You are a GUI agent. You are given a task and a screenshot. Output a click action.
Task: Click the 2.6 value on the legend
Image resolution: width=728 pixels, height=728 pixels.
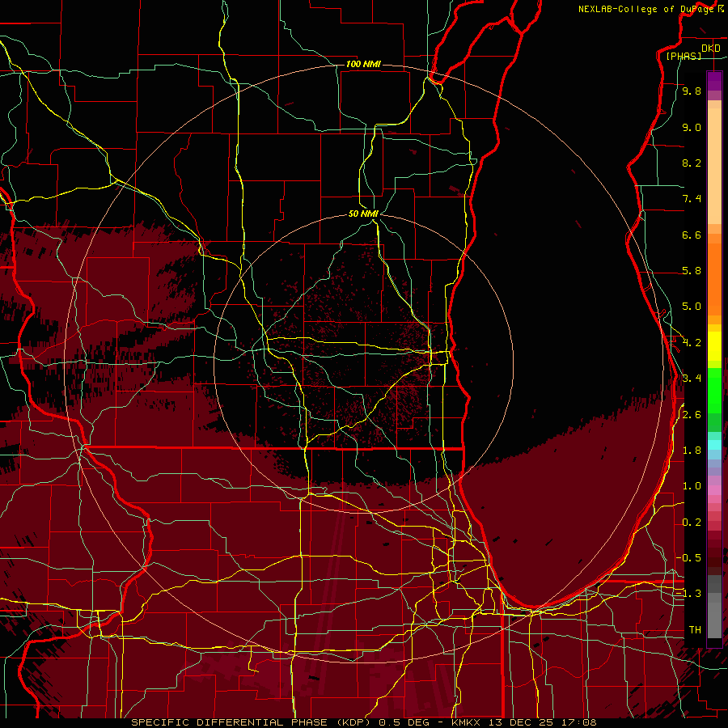click(x=692, y=415)
